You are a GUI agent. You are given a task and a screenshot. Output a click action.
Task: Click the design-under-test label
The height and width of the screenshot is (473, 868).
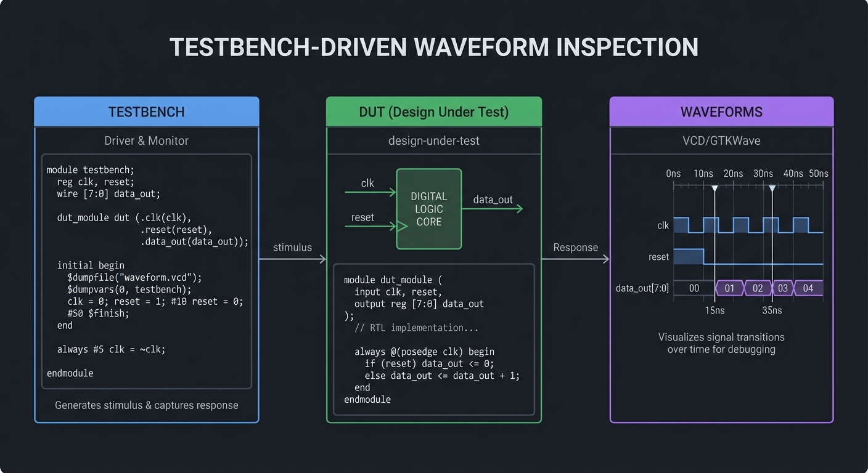pos(434,140)
